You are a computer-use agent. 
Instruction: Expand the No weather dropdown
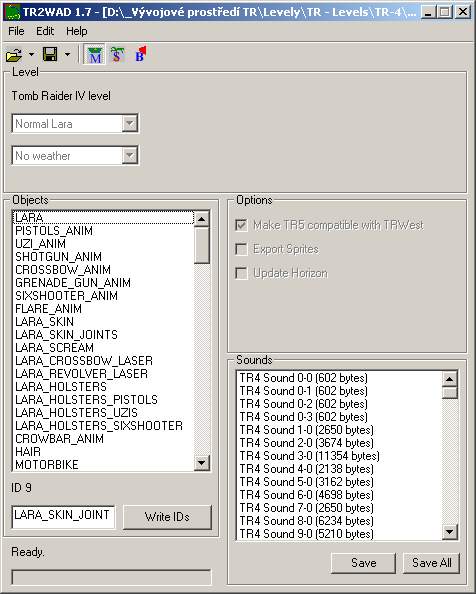pyautogui.click(x=130, y=156)
